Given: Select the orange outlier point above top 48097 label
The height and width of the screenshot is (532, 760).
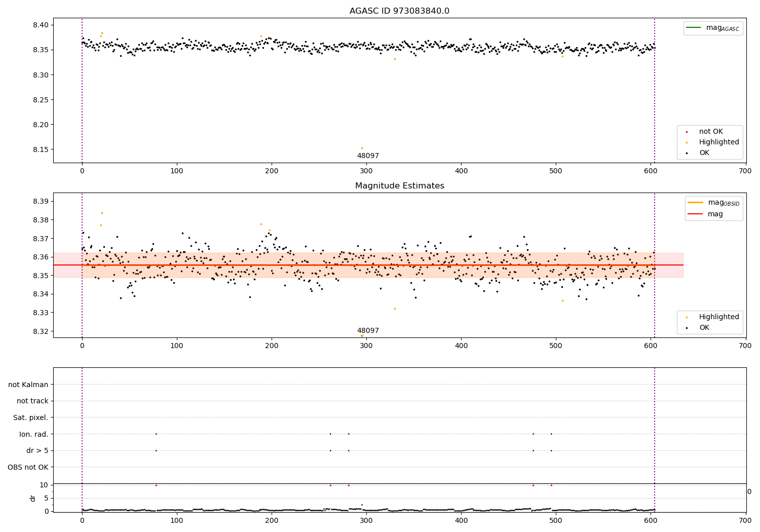Looking at the screenshot, I should click(x=362, y=148).
